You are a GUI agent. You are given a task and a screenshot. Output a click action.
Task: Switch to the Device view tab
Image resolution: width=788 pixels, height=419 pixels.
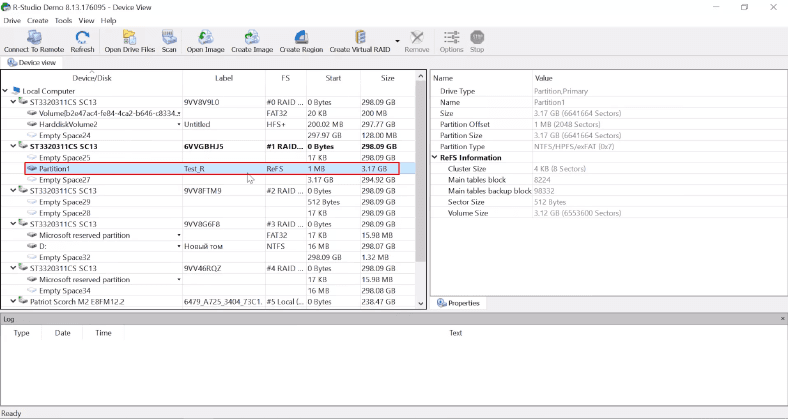(34, 62)
